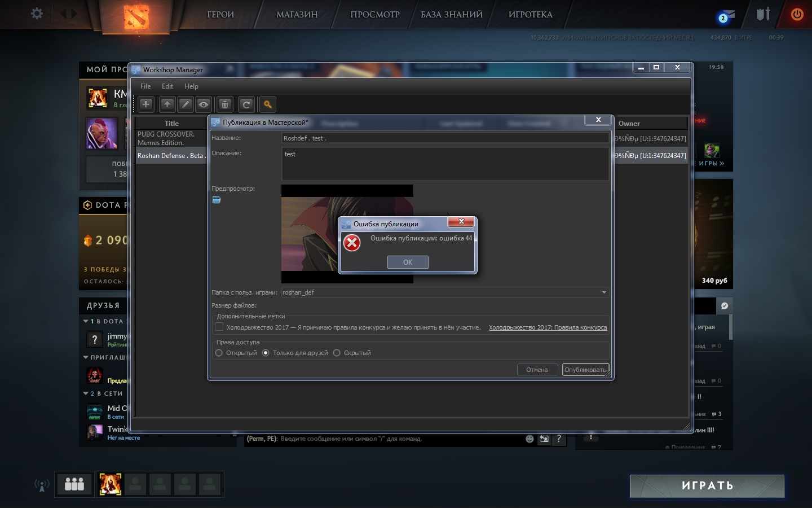Collapse the 'В DOTA' friends group
The image size is (812, 508).
pyautogui.click(x=86, y=321)
